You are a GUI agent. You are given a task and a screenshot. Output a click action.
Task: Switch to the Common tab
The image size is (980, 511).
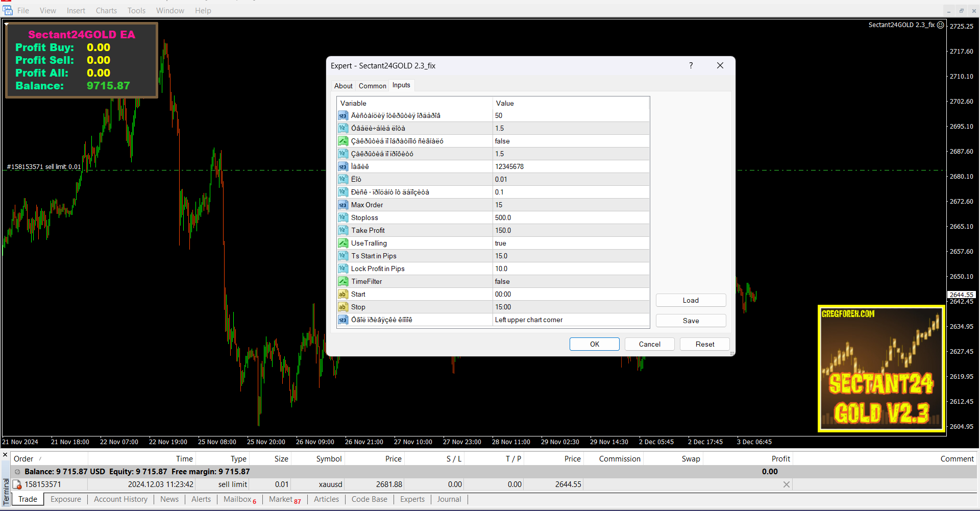(x=372, y=86)
